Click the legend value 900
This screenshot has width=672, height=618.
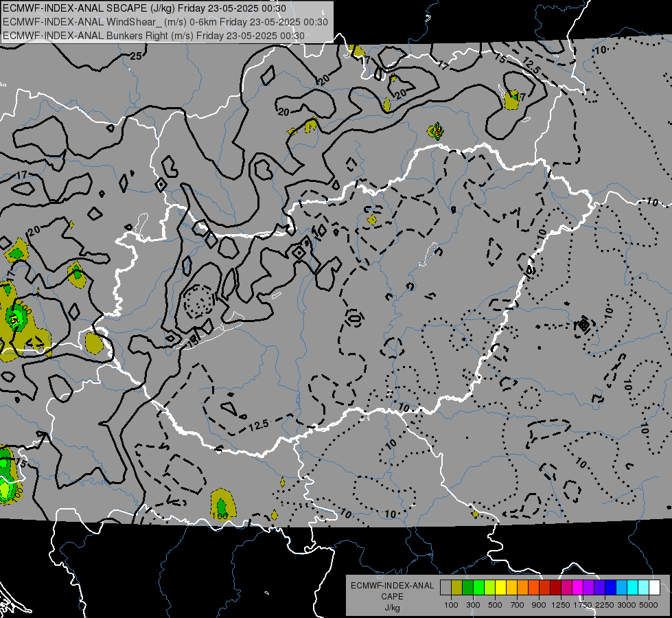pos(539,605)
